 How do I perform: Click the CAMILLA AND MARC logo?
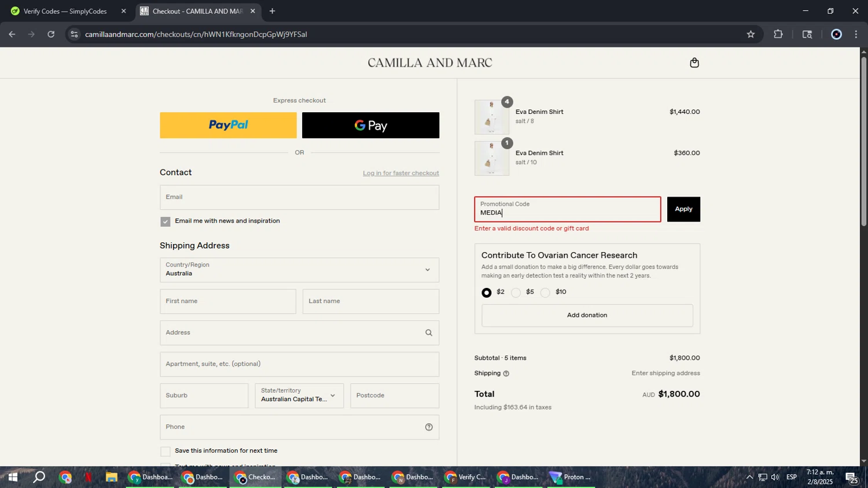pos(430,63)
